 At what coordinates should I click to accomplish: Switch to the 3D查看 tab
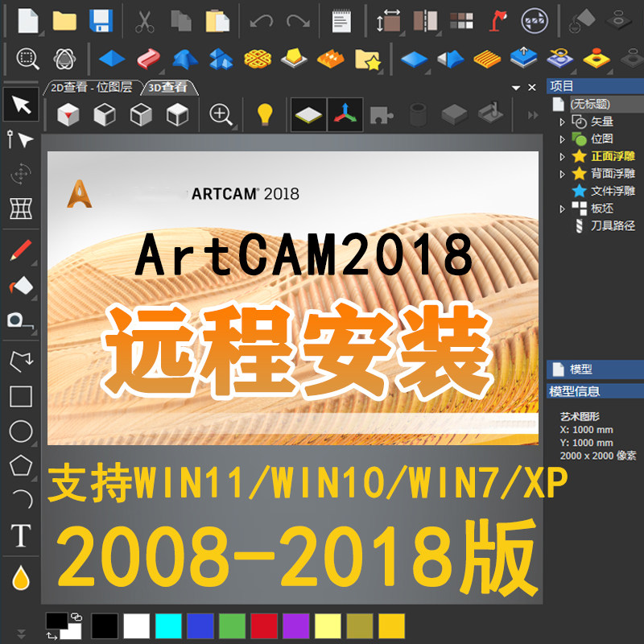[167, 88]
